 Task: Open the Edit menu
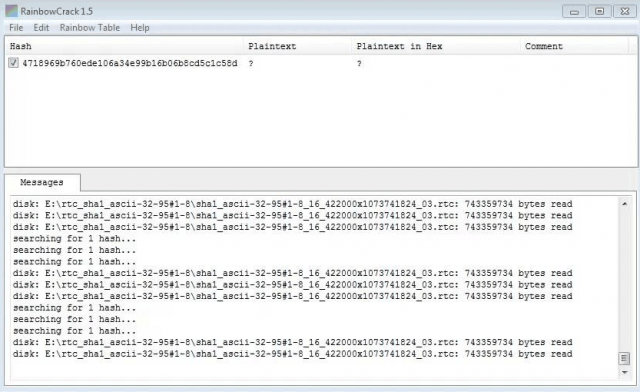[x=41, y=28]
